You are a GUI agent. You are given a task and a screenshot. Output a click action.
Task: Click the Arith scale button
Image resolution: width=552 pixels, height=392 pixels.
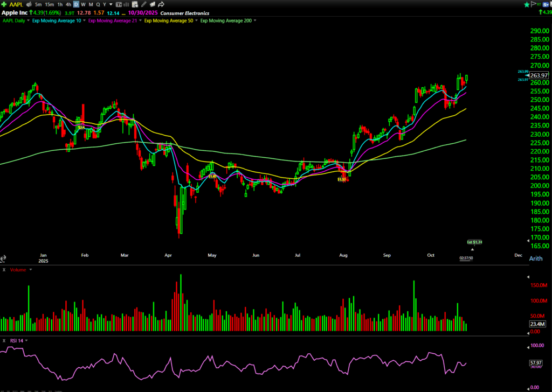[536, 258]
